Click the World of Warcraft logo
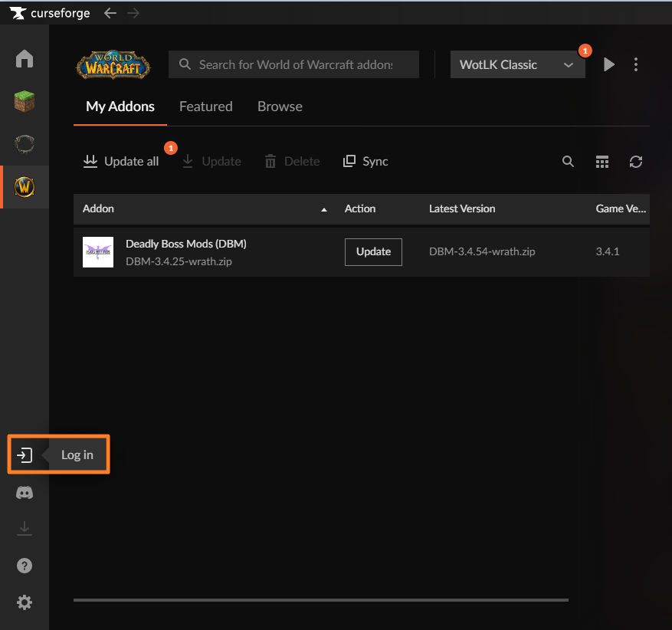 point(113,65)
